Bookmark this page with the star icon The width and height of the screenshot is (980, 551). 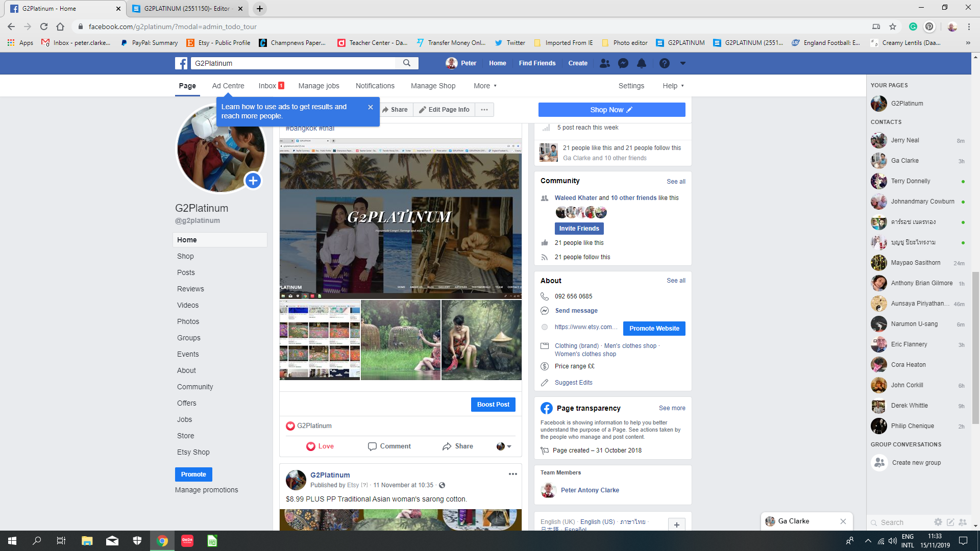point(893,27)
